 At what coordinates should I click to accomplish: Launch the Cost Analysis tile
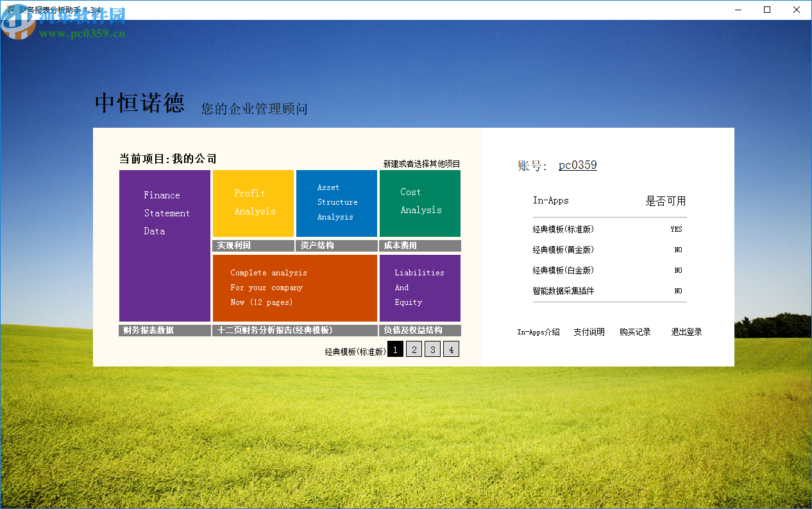coord(420,202)
